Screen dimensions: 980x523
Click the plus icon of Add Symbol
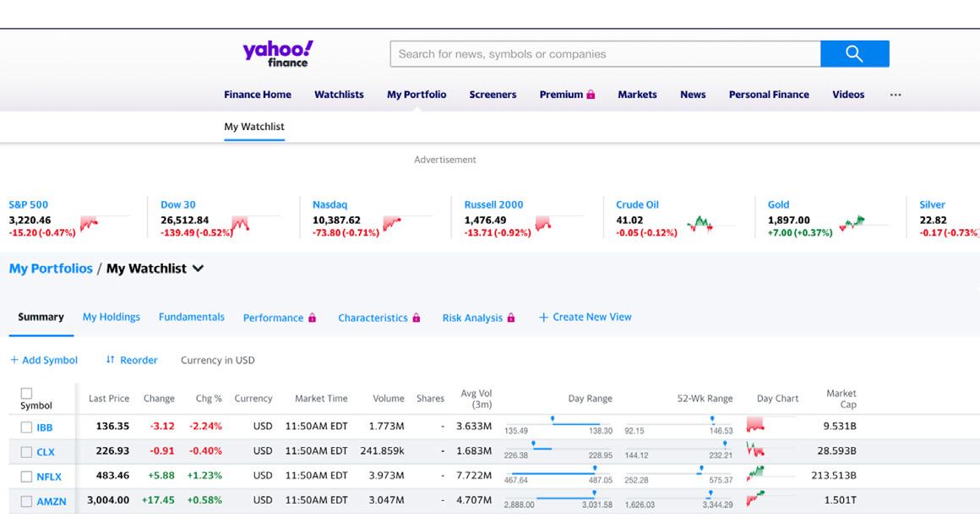pos(14,360)
